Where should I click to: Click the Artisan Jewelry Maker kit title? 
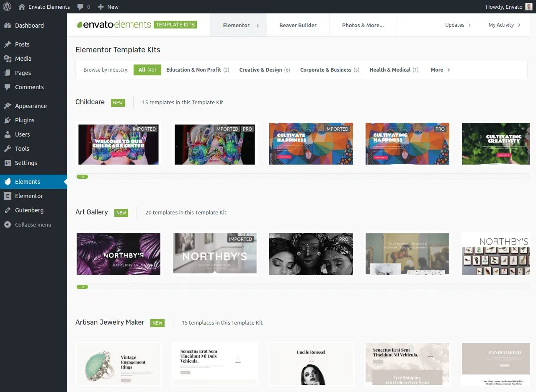110,322
